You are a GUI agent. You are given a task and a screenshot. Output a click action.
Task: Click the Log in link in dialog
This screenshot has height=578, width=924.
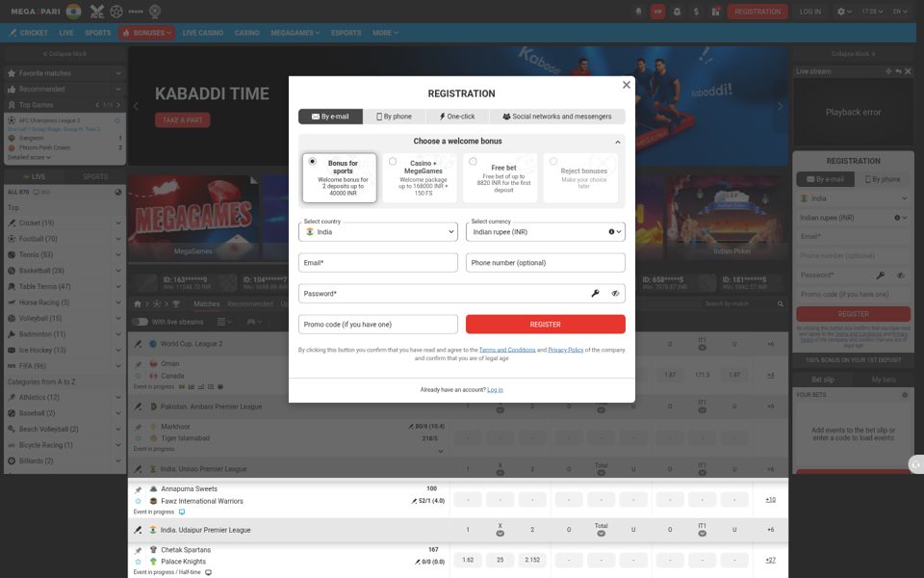(x=495, y=390)
